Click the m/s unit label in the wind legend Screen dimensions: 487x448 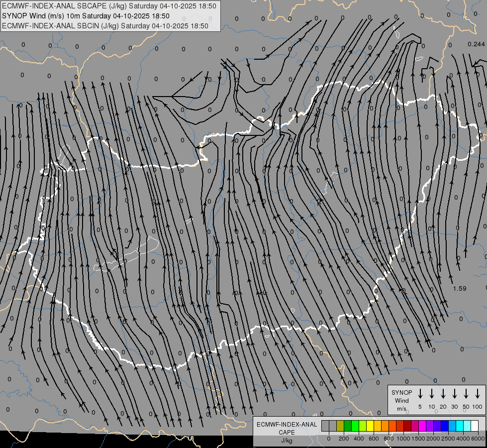401,409
